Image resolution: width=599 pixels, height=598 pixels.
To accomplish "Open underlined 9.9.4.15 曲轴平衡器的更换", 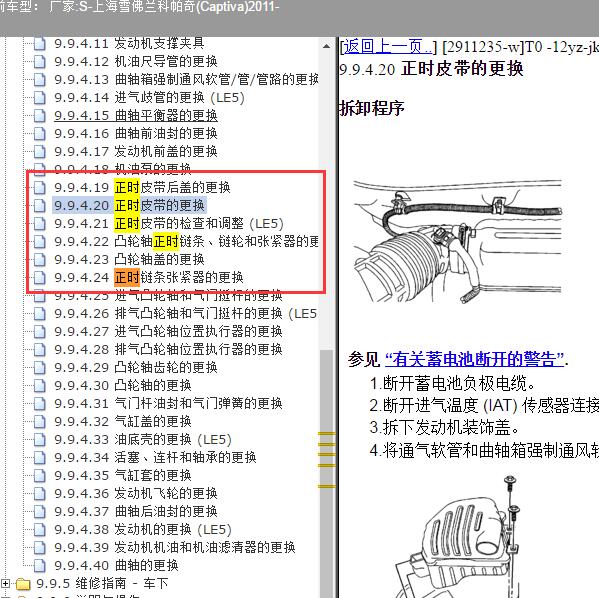I will (x=136, y=115).
